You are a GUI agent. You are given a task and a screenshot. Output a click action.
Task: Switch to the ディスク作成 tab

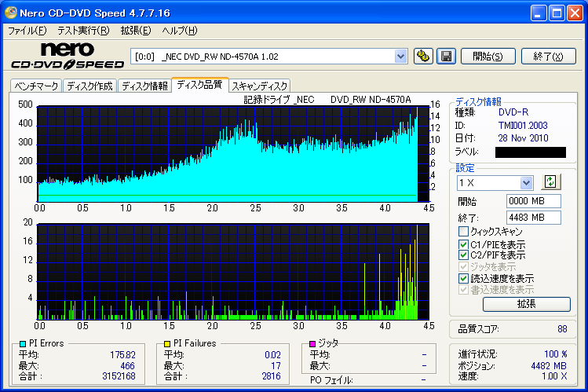click(x=90, y=86)
